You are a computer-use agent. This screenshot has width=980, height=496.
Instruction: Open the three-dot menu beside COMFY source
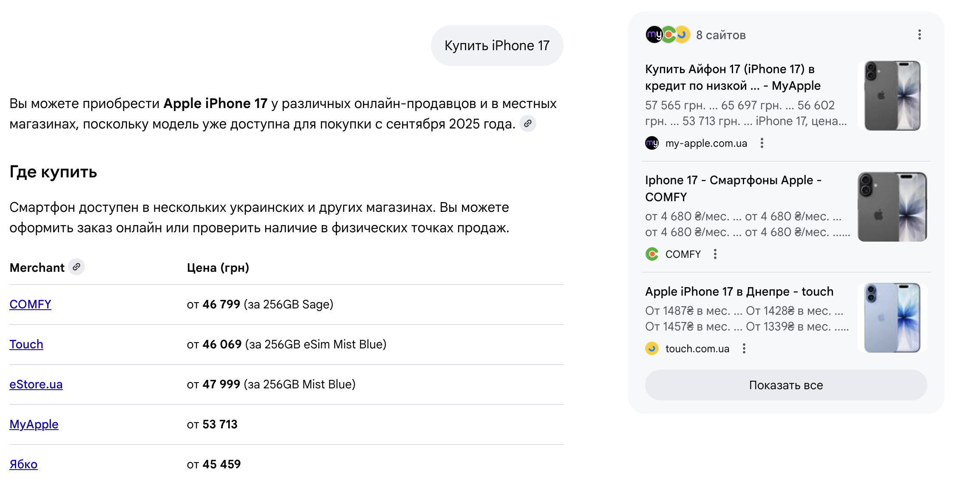click(x=716, y=254)
